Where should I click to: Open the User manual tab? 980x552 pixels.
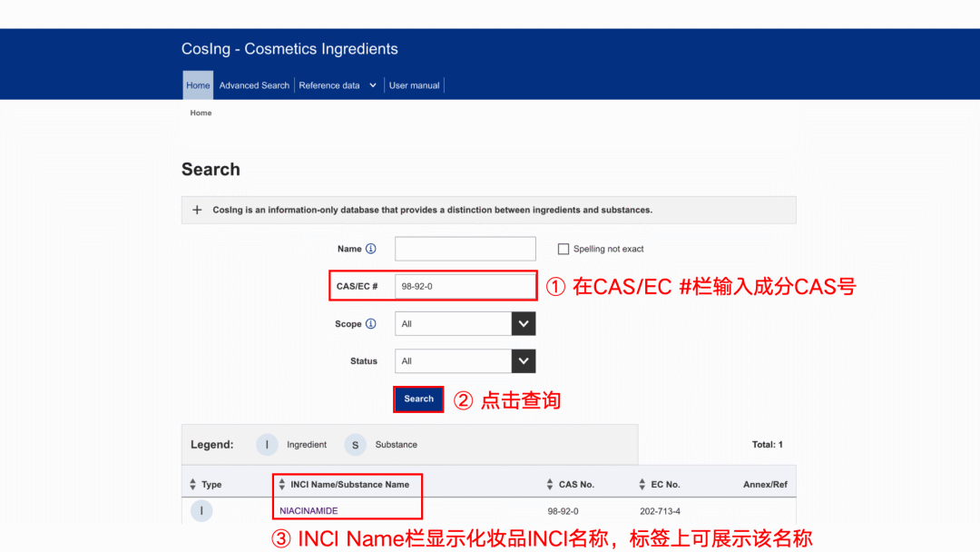414,84
